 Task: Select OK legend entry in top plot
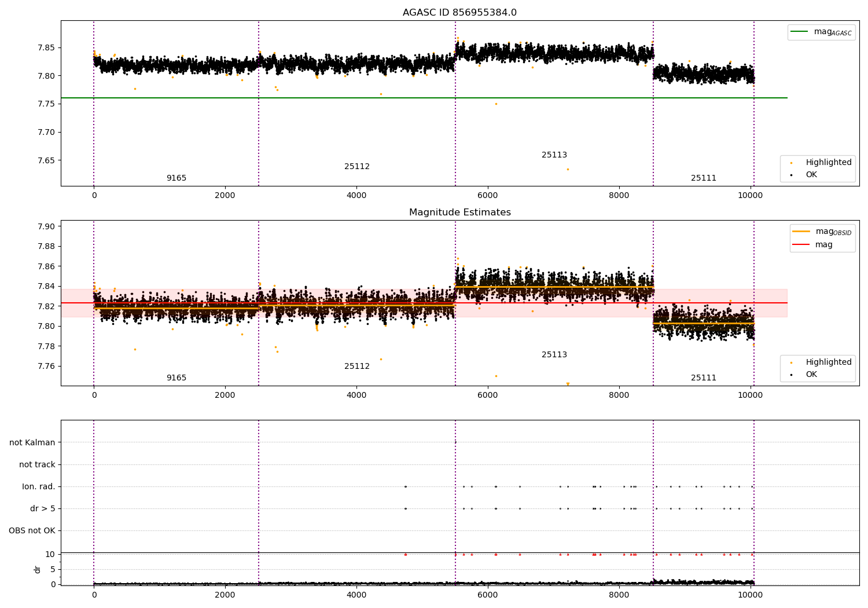coord(804,175)
